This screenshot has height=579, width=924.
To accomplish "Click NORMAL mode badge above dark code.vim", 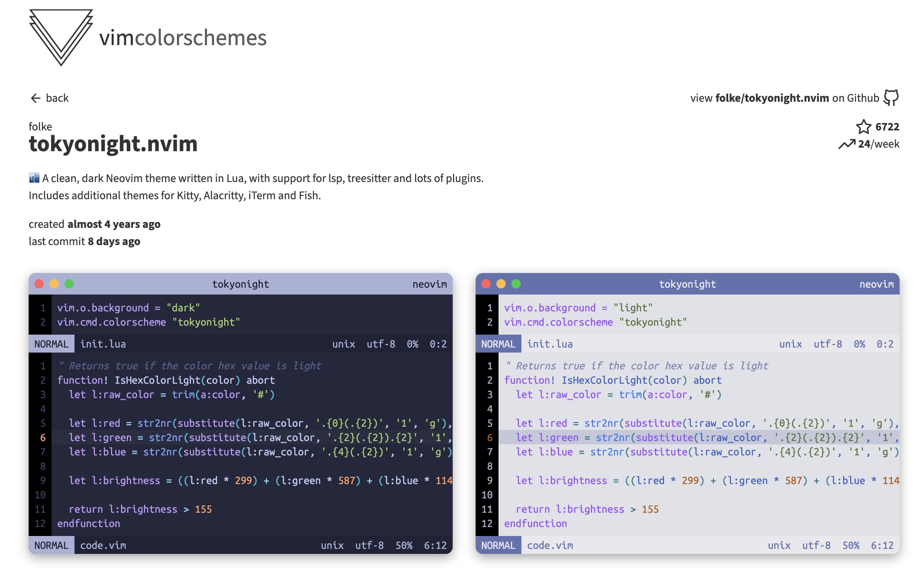I will point(51,545).
